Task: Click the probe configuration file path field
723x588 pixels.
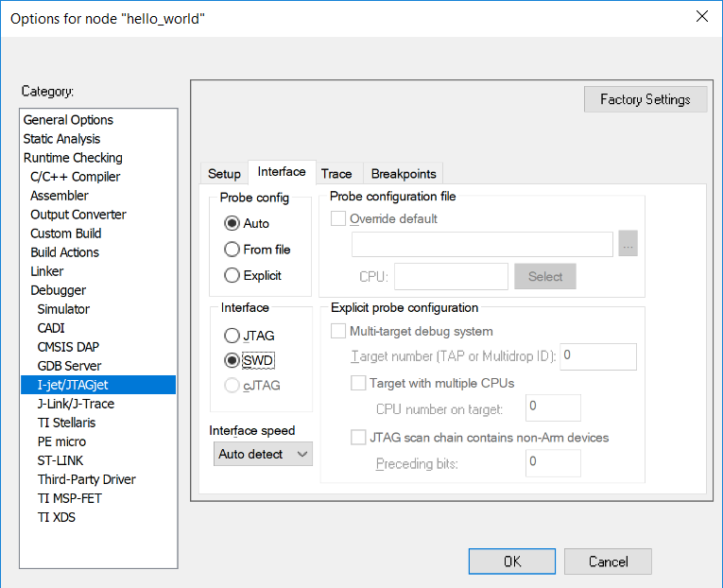Action: click(482, 244)
